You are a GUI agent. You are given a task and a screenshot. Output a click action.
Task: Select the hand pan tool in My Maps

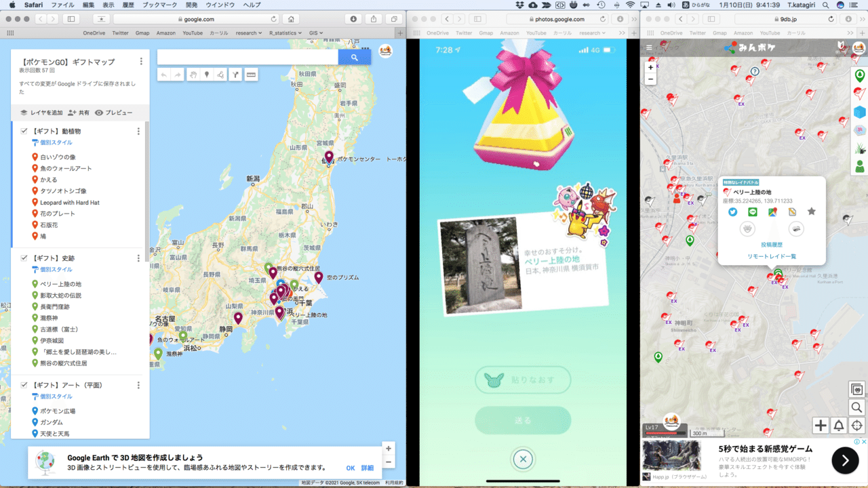click(193, 75)
